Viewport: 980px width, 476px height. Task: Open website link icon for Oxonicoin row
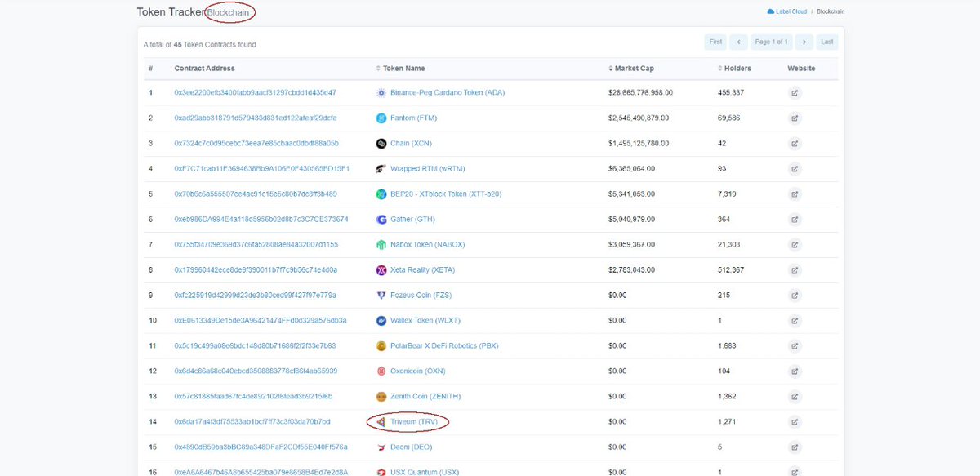(x=795, y=371)
